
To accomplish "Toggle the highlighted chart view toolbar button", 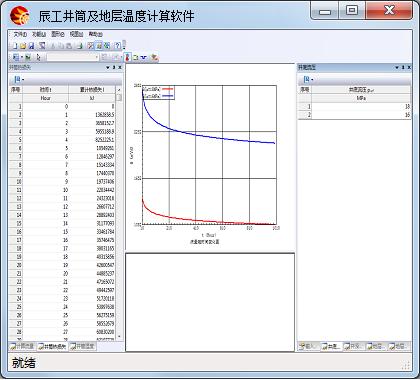I will click(99, 46).
